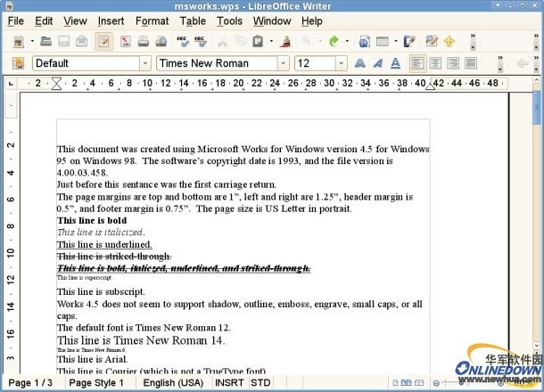Toggle STD selection mode
Screen dimensions: 544x392
point(260,382)
